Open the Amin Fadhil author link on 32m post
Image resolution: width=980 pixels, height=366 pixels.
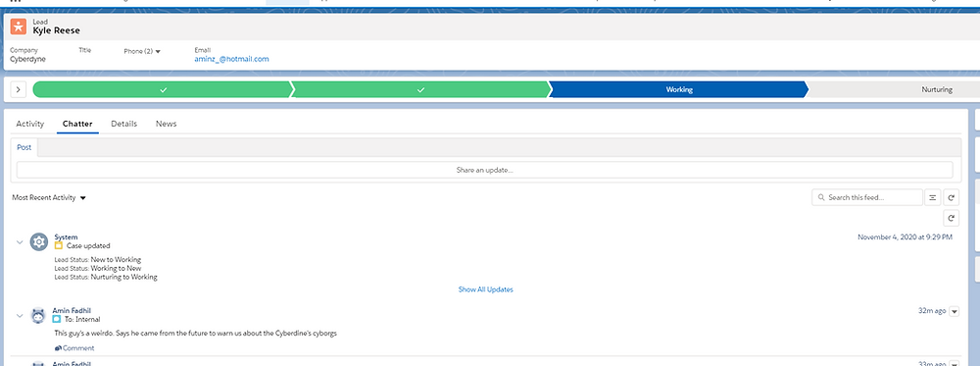pos(72,310)
